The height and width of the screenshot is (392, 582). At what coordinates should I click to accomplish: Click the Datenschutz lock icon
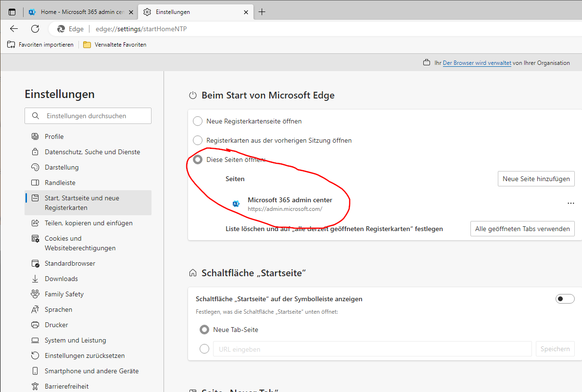click(x=35, y=152)
